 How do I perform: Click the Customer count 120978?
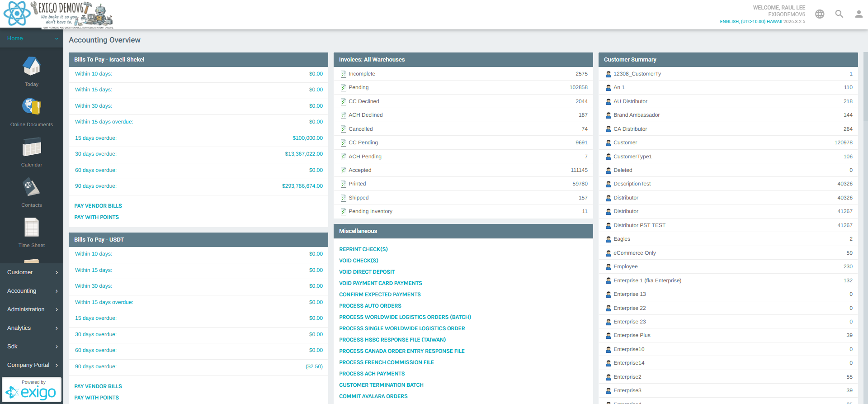click(x=844, y=143)
